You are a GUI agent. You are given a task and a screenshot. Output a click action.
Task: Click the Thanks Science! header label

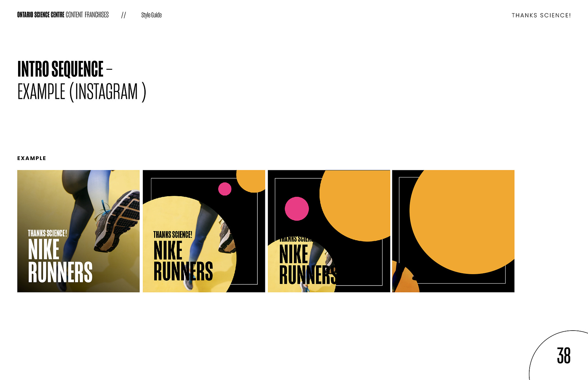tap(541, 15)
